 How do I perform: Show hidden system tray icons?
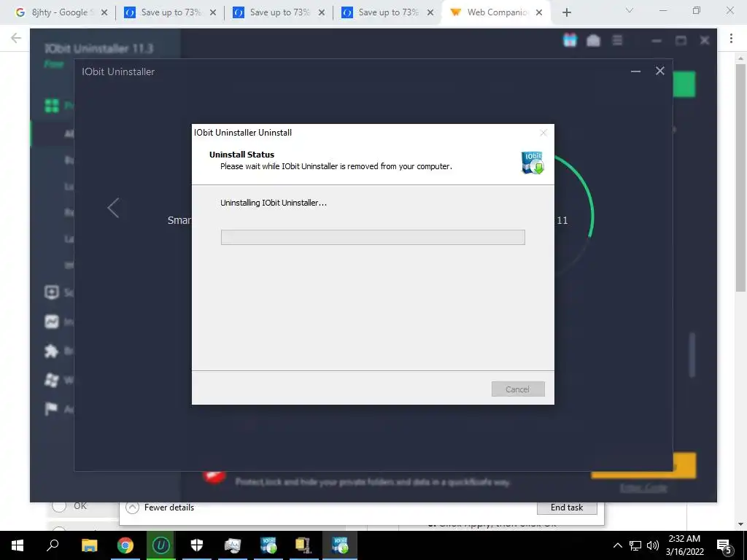coord(617,545)
